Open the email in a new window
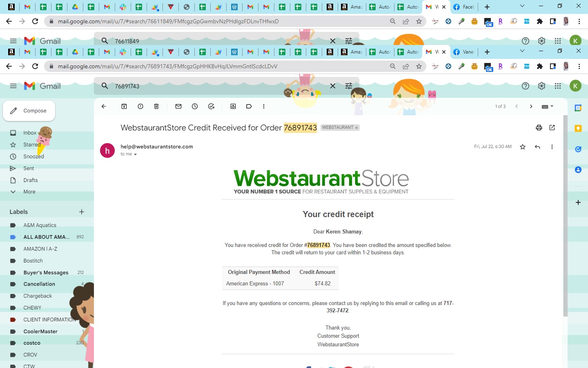The height and width of the screenshot is (368, 588). click(x=552, y=128)
